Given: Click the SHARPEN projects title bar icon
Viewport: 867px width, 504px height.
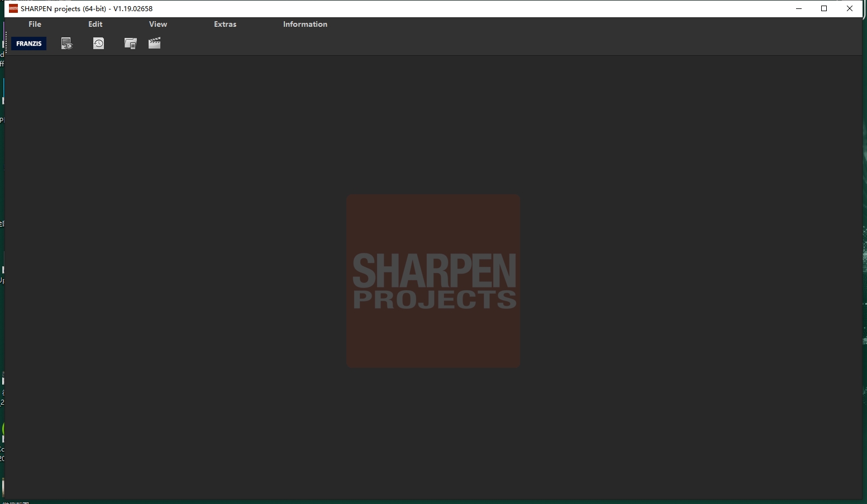Looking at the screenshot, I should tap(13, 8).
